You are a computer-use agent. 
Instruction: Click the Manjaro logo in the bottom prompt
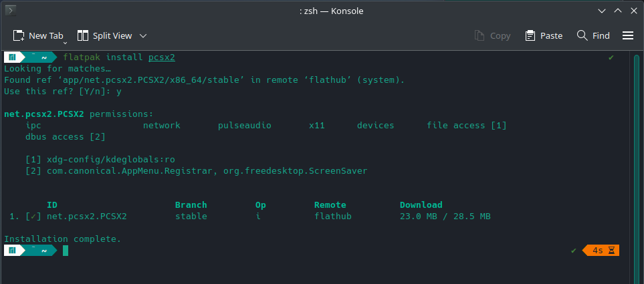[x=12, y=251]
